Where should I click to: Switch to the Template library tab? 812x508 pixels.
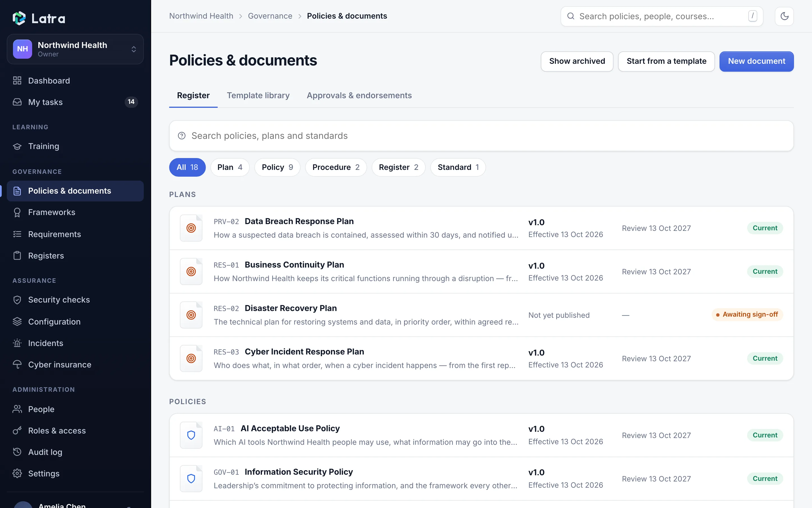coord(258,95)
